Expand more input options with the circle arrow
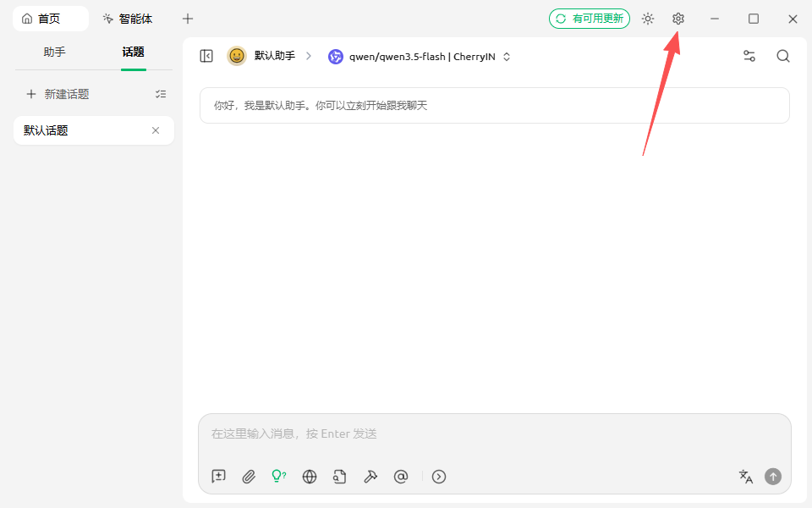The image size is (812, 508). [x=439, y=477]
